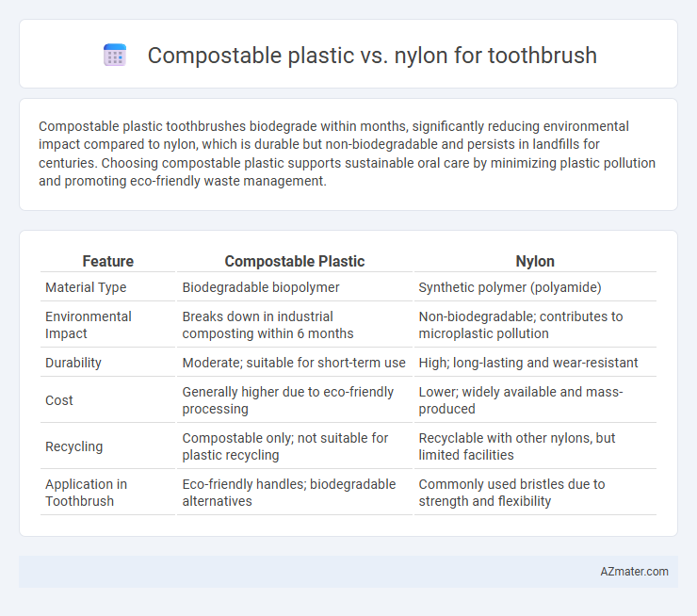The width and height of the screenshot is (697, 616).
Task: Select the 'Biodegradable biopolymer' cell
Action: pyautogui.click(x=261, y=287)
